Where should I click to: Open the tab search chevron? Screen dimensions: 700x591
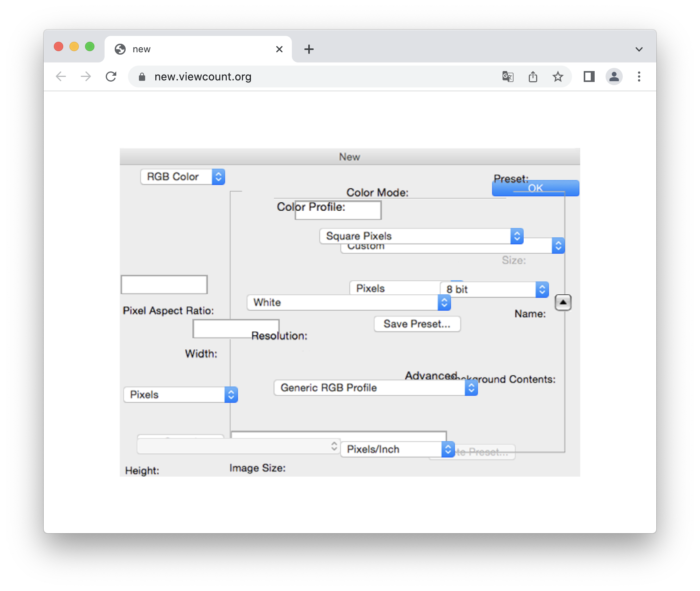point(639,49)
